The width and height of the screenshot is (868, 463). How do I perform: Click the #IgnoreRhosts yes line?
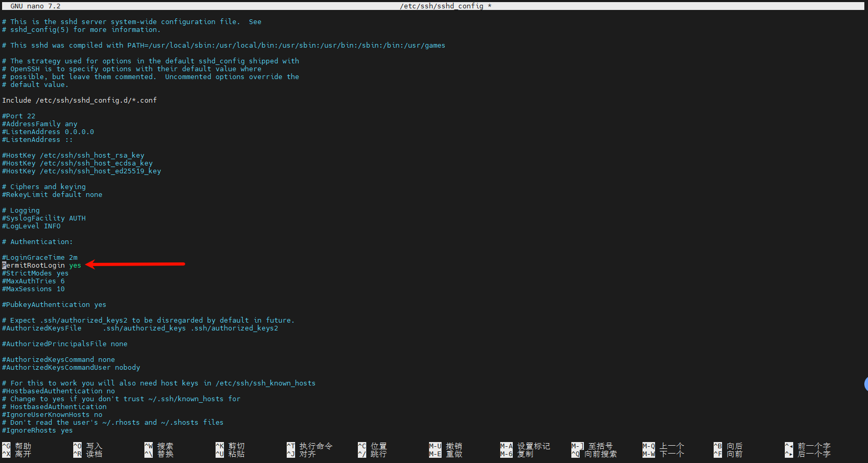pos(38,431)
